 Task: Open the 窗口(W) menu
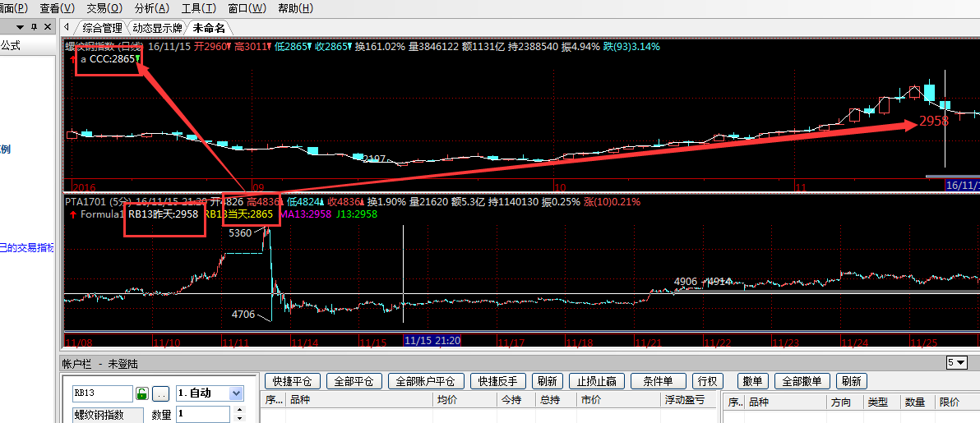click(x=247, y=8)
